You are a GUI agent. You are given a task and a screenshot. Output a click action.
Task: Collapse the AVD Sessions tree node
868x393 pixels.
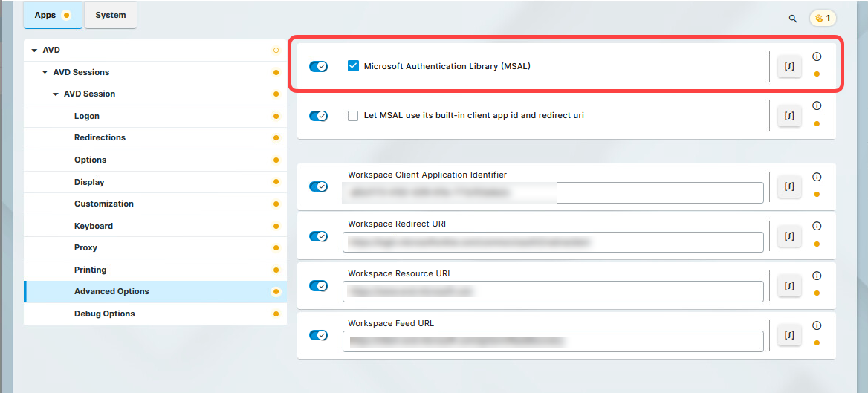click(x=45, y=73)
